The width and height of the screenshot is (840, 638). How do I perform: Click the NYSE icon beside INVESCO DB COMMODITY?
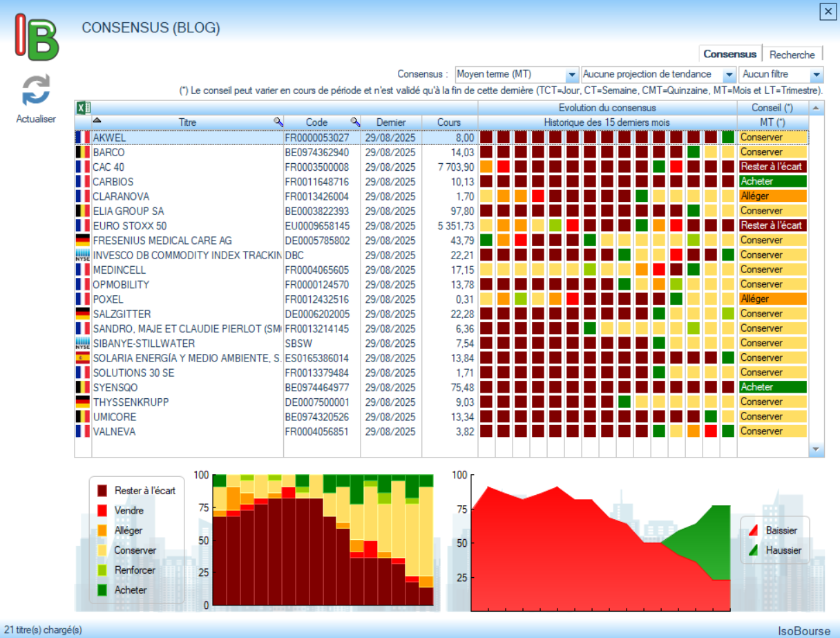click(x=83, y=255)
